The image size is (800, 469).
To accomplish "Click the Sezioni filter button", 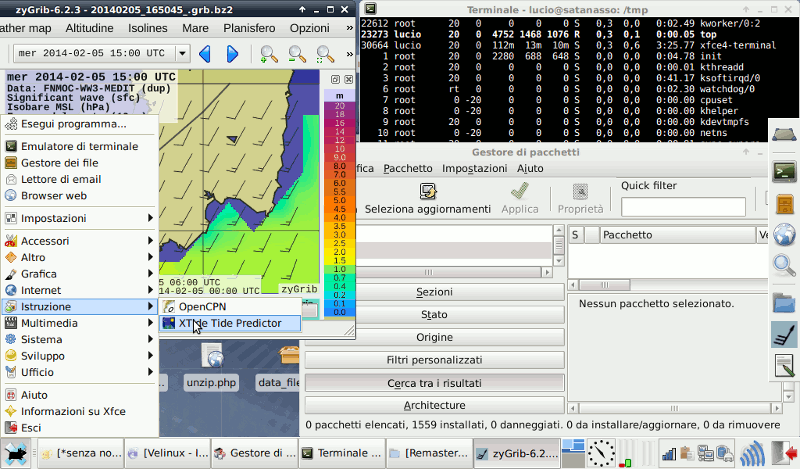I will point(434,292).
